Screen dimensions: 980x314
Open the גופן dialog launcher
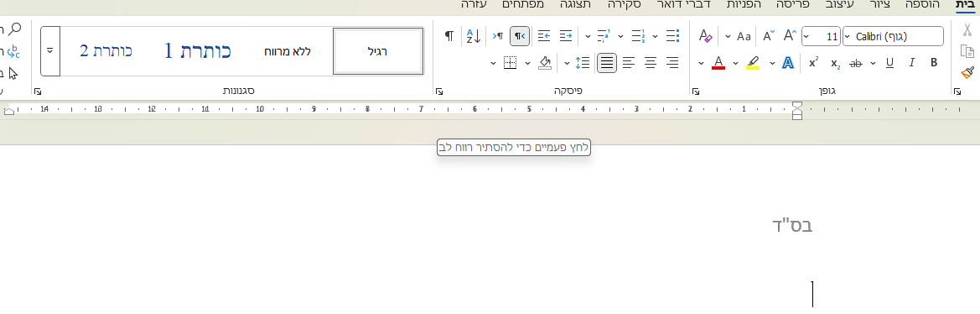pyautogui.click(x=696, y=92)
